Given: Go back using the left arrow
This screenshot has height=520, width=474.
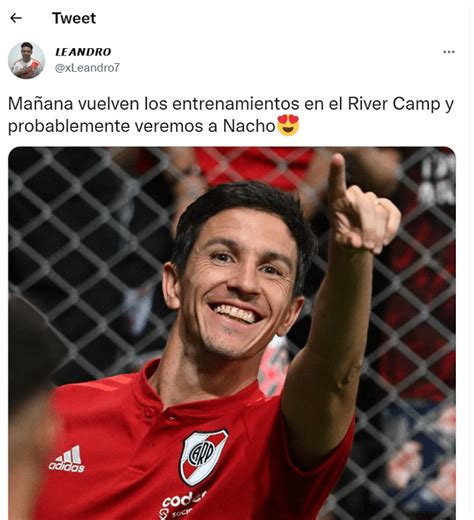Looking at the screenshot, I should click(16, 18).
